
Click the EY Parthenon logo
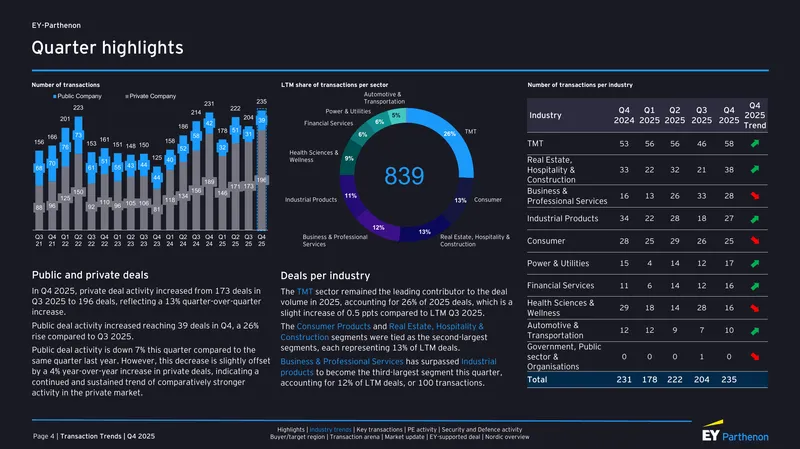click(x=735, y=432)
